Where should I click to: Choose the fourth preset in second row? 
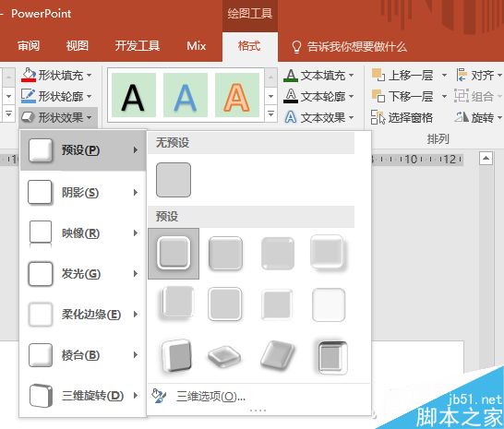point(329,305)
